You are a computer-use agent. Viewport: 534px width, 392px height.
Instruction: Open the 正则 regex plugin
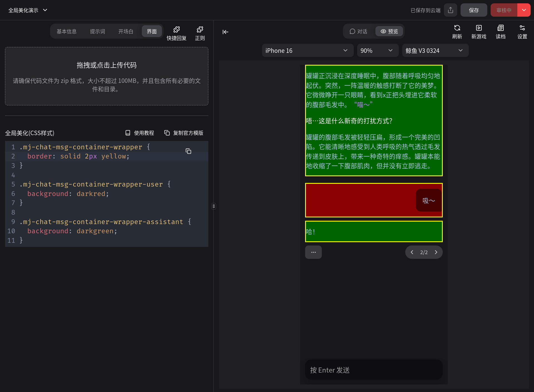coord(200,33)
